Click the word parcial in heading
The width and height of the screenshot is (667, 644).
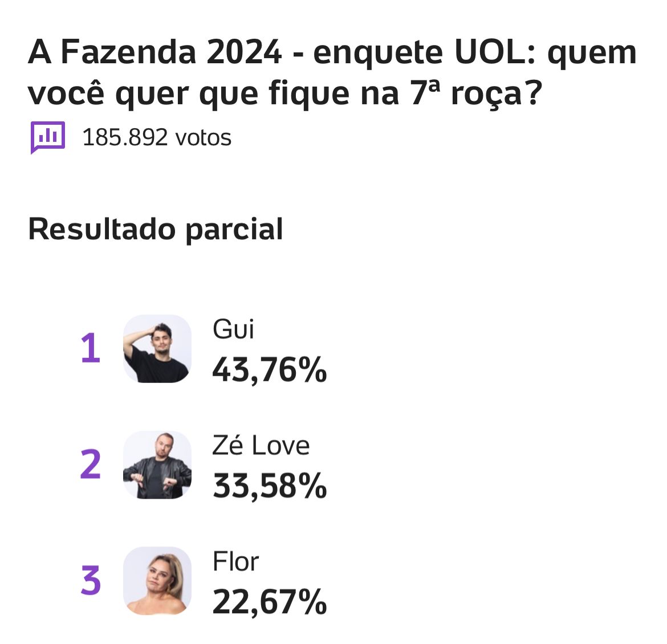pos(234,231)
